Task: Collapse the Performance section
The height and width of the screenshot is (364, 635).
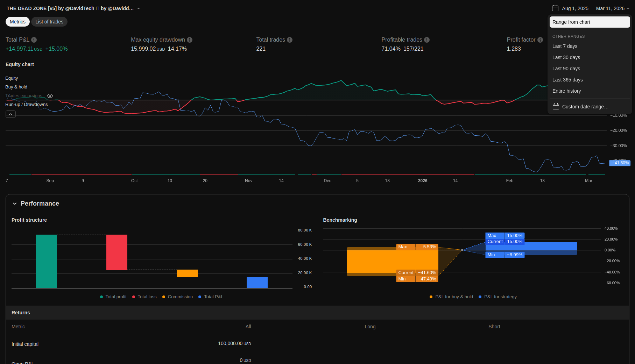Action: [15, 204]
